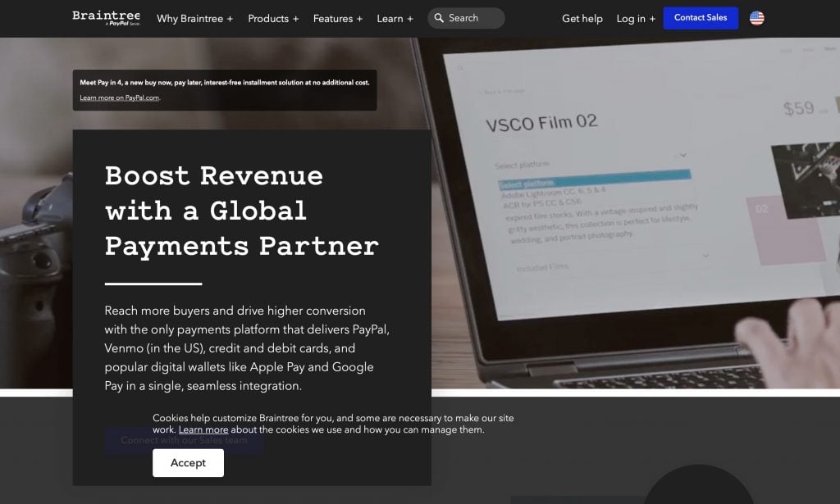Click the plus icon beside Log in
This screenshot has height=504, width=840.
pos(652,19)
